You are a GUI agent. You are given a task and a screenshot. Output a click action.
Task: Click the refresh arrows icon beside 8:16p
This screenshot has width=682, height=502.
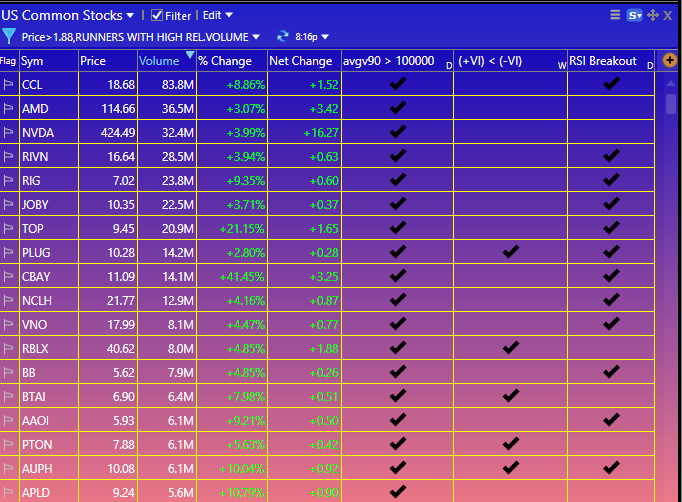coord(283,37)
